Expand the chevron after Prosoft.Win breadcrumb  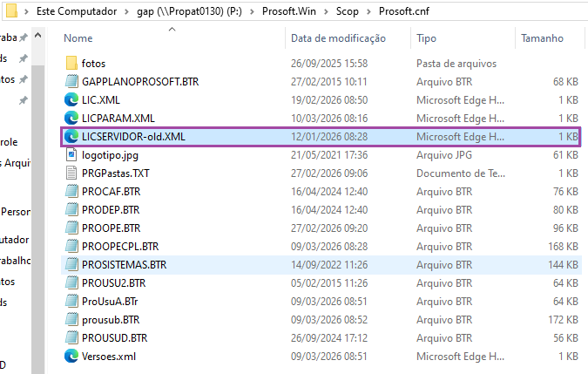tap(327, 11)
